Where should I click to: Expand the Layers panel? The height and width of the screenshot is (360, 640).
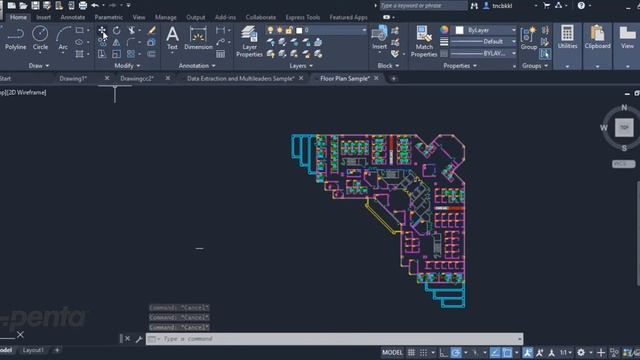click(301, 66)
